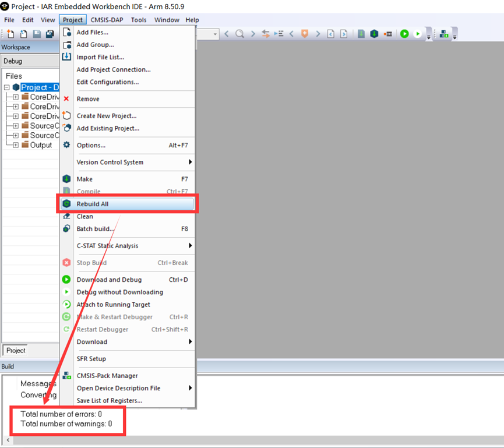Click the green Download and Debug toolbar button

click(404, 34)
